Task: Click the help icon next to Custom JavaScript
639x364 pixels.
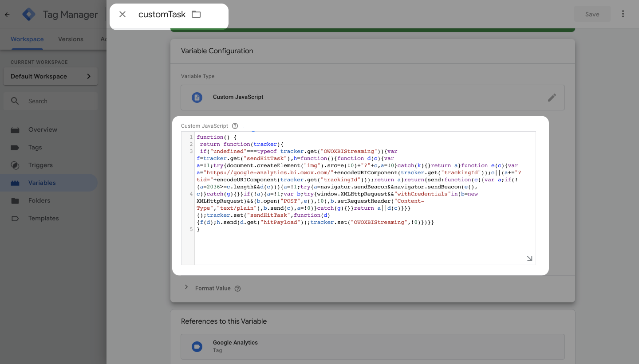Action: click(x=235, y=126)
